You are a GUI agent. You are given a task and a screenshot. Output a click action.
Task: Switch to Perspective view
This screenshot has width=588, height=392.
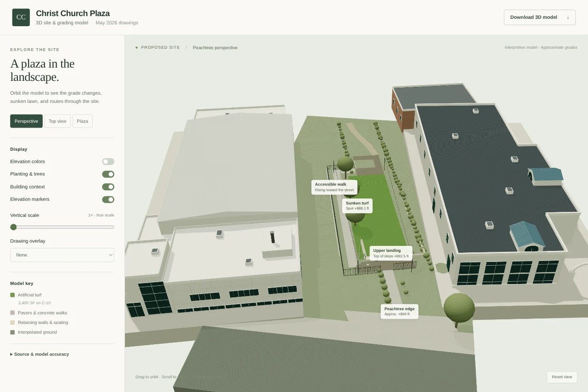[26, 121]
